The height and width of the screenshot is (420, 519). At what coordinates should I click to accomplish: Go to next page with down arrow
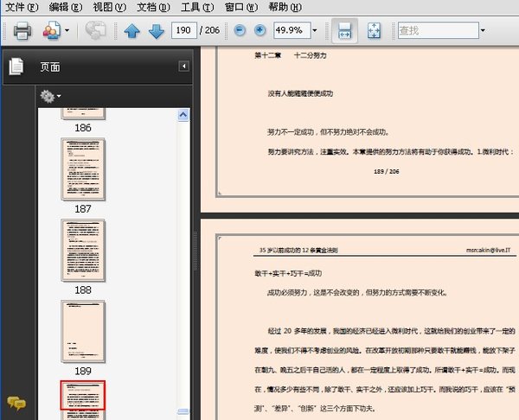coord(157,31)
